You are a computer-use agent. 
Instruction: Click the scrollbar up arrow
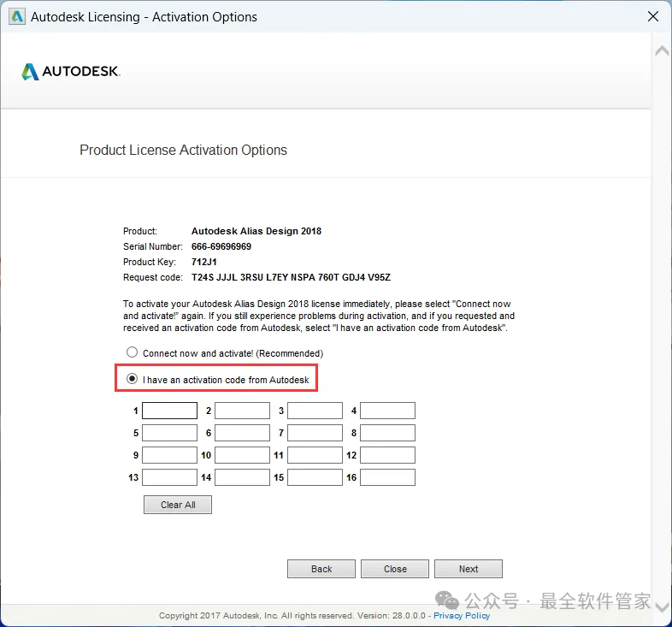[x=662, y=51]
